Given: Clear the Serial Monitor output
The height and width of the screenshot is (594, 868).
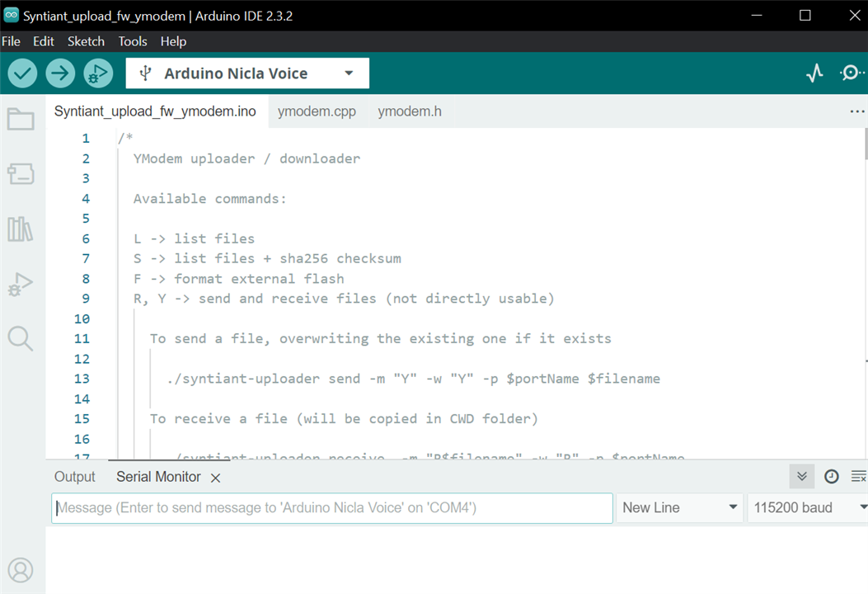Looking at the screenshot, I should pyautogui.click(x=858, y=477).
